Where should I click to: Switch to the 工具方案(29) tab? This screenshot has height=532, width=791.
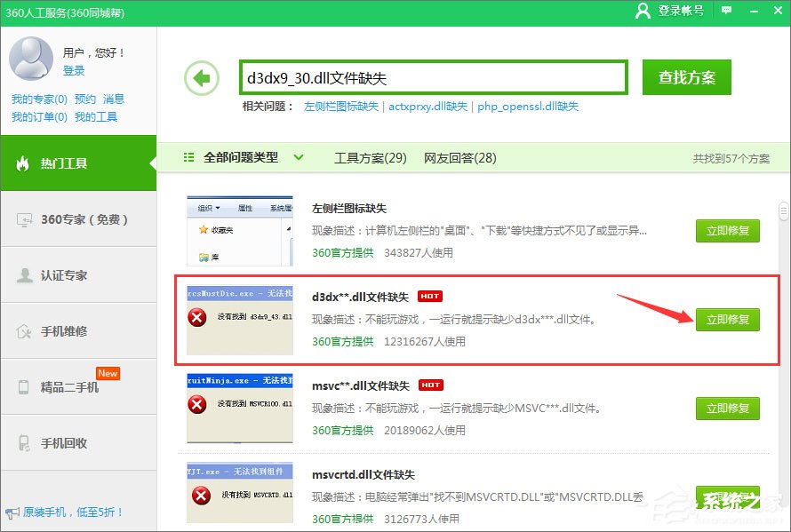370,157
